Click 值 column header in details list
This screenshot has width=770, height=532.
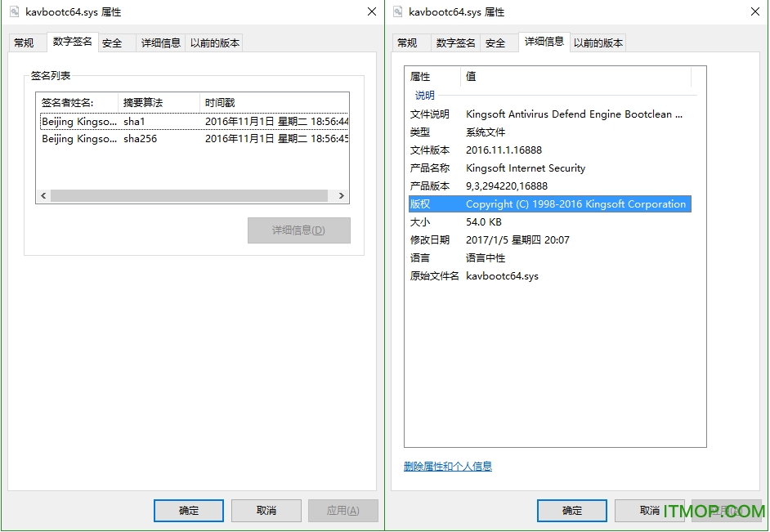click(575, 77)
